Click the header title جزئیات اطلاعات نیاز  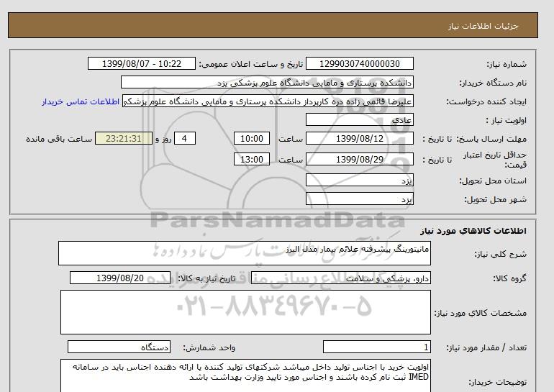tap(483, 26)
